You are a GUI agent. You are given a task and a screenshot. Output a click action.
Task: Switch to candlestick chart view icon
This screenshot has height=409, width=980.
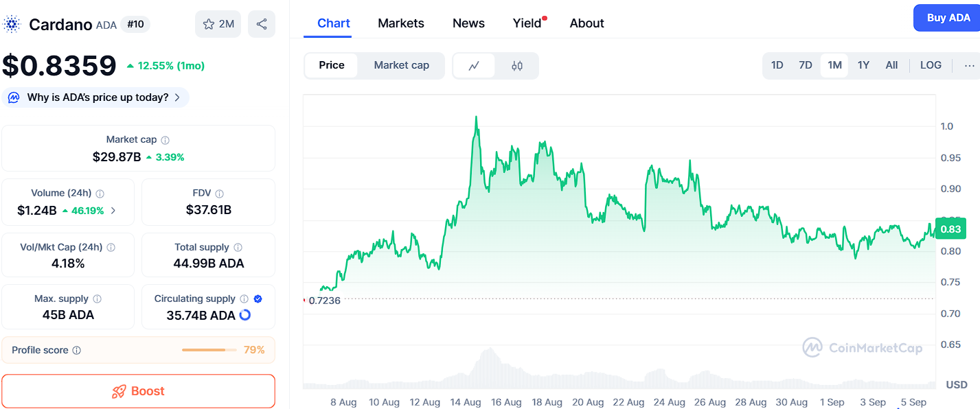point(517,66)
